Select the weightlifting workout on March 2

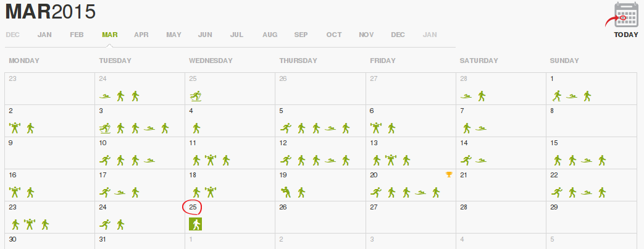[15, 128]
